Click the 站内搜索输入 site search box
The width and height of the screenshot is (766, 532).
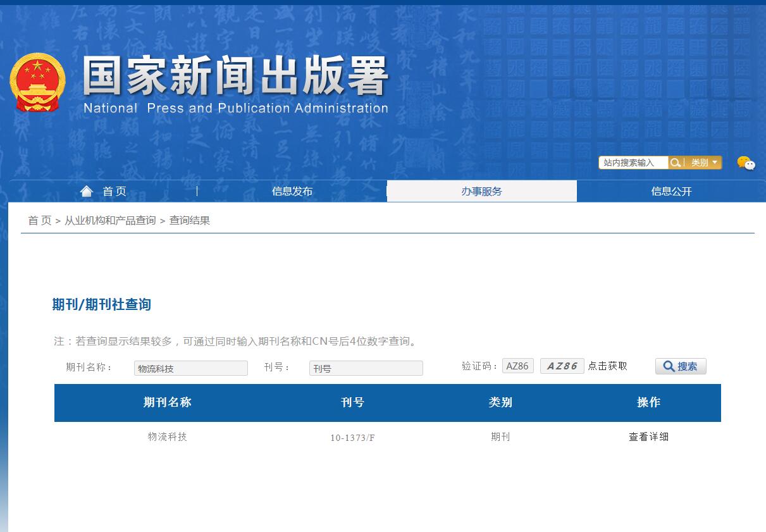pyautogui.click(x=633, y=163)
